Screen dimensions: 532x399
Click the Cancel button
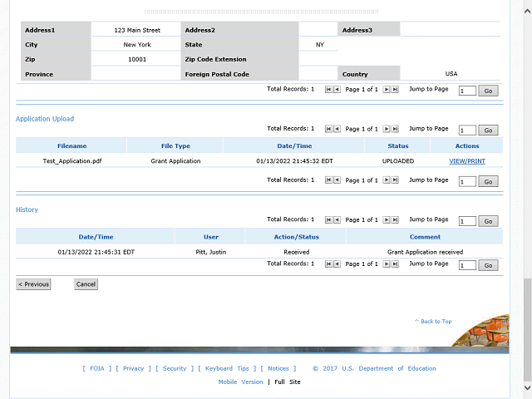pyautogui.click(x=86, y=284)
